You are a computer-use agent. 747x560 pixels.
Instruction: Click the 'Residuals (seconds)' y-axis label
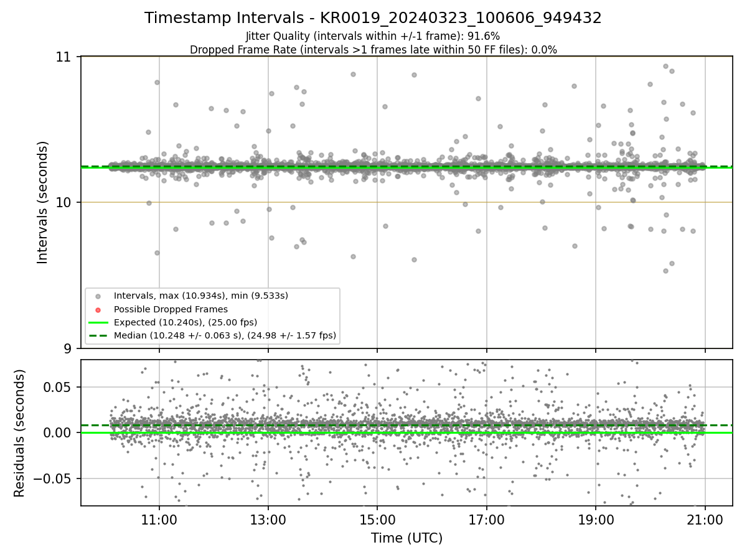click(x=20, y=433)
